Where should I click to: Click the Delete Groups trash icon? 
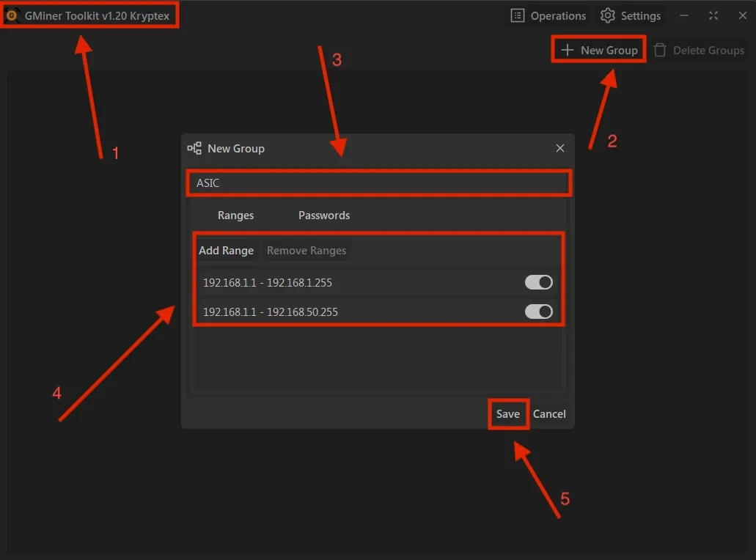coord(660,51)
